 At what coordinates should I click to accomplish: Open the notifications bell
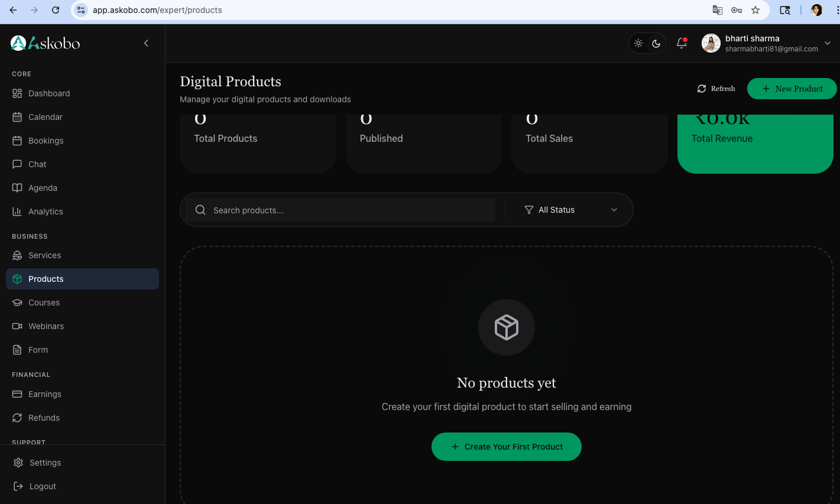[681, 43]
